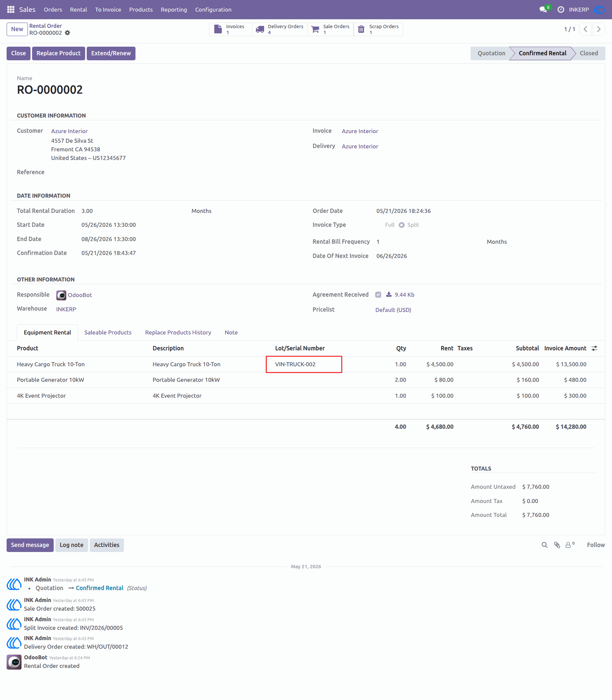Open the Configuration menu
612x700 pixels.
[x=213, y=9]
